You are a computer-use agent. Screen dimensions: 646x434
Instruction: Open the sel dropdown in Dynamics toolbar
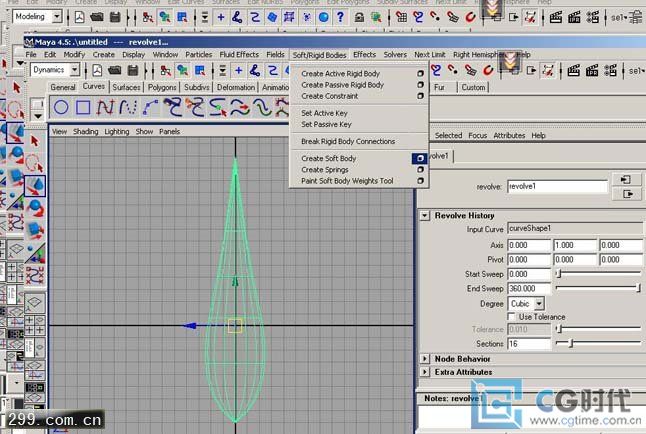pos(637,71)
